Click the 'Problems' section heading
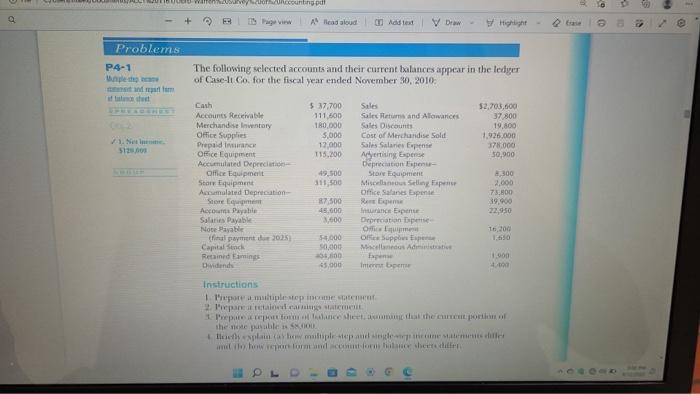 click(x=147, y=49)
